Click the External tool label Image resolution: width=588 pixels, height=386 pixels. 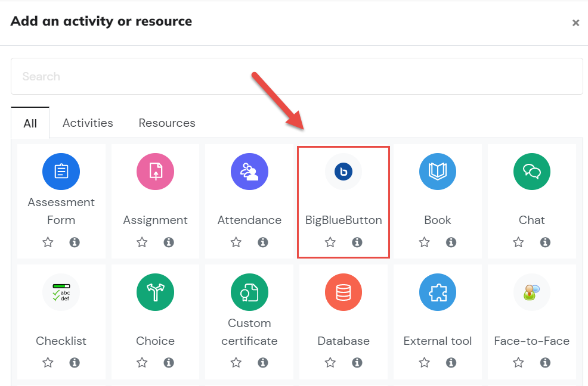(438, 341)
